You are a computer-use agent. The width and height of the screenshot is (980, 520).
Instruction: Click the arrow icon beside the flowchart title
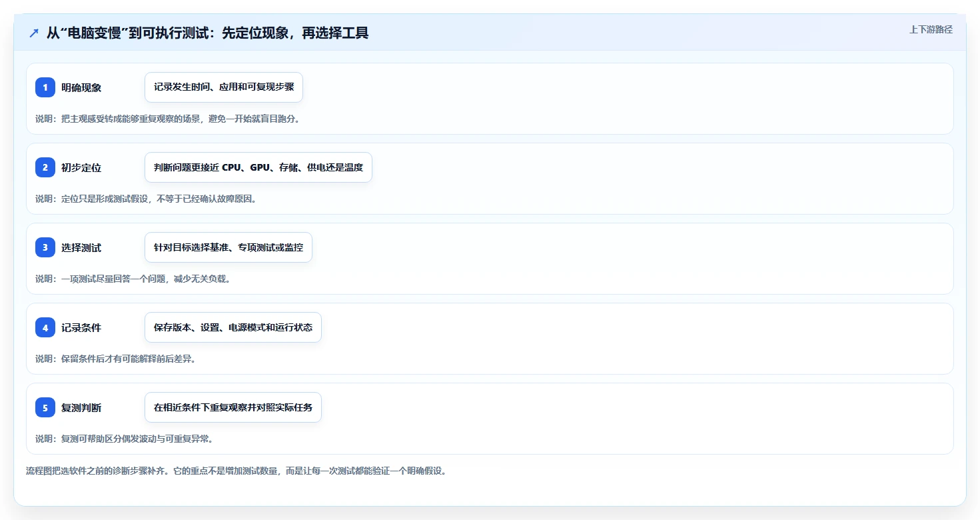click(34, 33)
